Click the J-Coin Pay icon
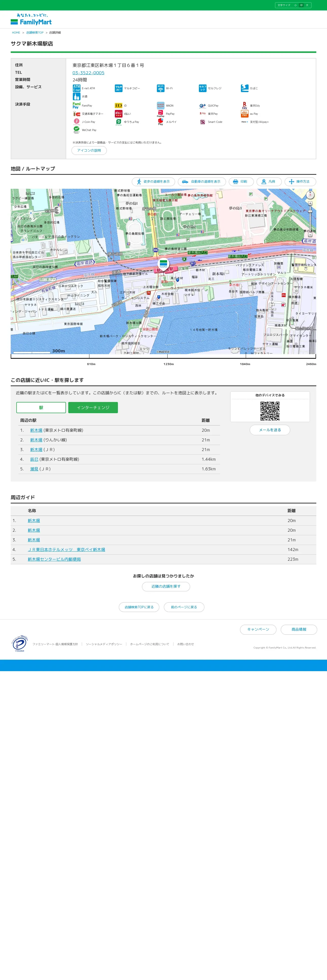 click(x=76, y=122)
